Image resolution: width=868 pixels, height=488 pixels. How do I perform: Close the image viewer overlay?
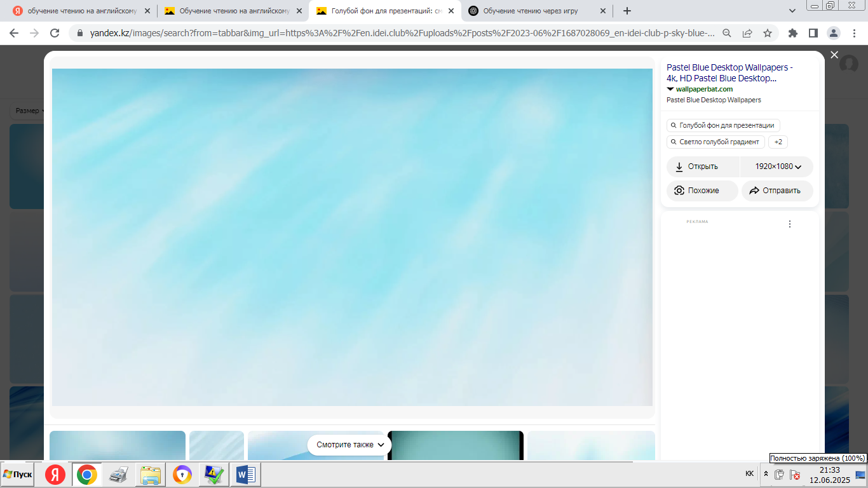(834, 55)
